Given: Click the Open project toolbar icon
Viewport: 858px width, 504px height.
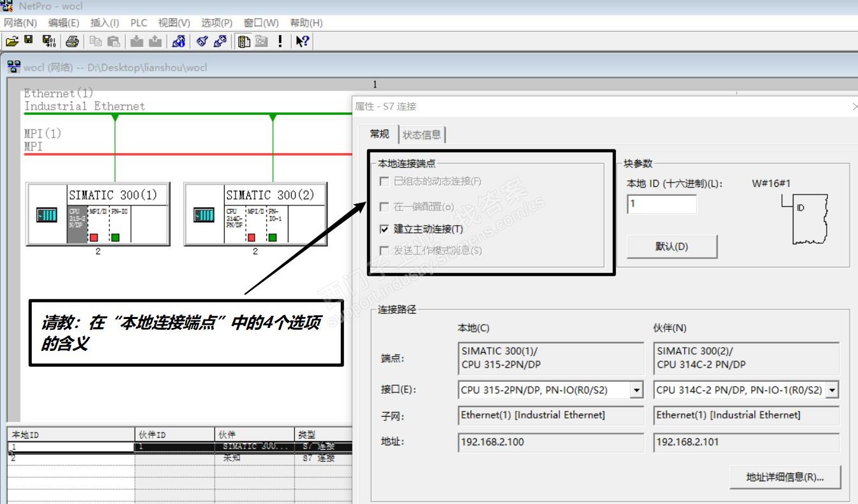Looking at the screenshot, I should 11,41.
